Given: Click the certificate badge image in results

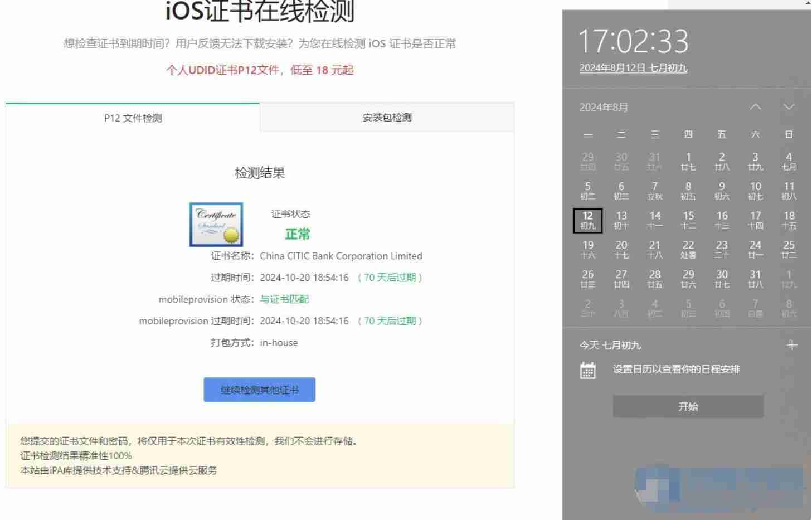Looking at the screenshot, I should [216, 225].
